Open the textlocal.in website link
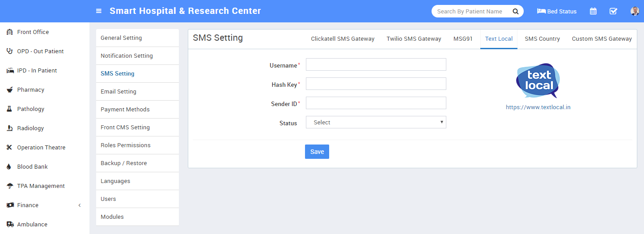644x234 pixels. (x=538, y=107)
